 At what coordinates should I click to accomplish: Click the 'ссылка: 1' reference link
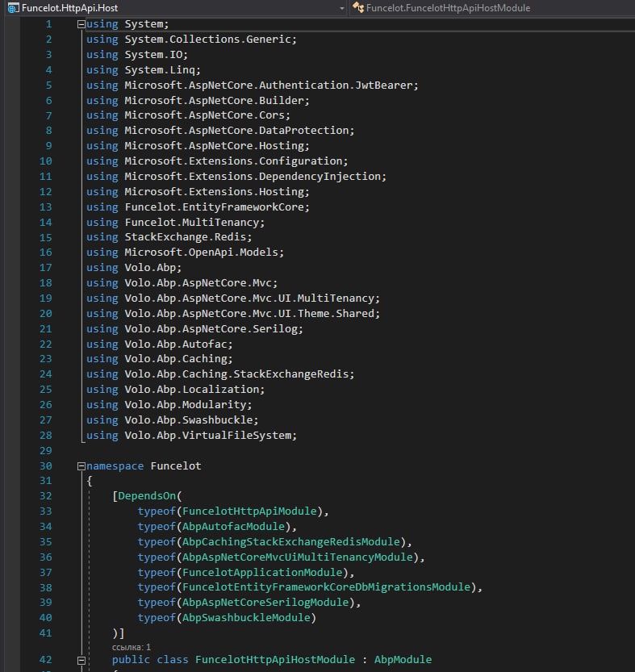[x=132, y=647]
